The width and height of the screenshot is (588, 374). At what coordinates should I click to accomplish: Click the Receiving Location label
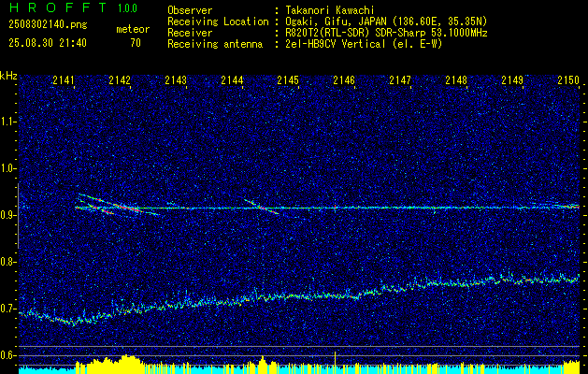[x=218, y=22]
